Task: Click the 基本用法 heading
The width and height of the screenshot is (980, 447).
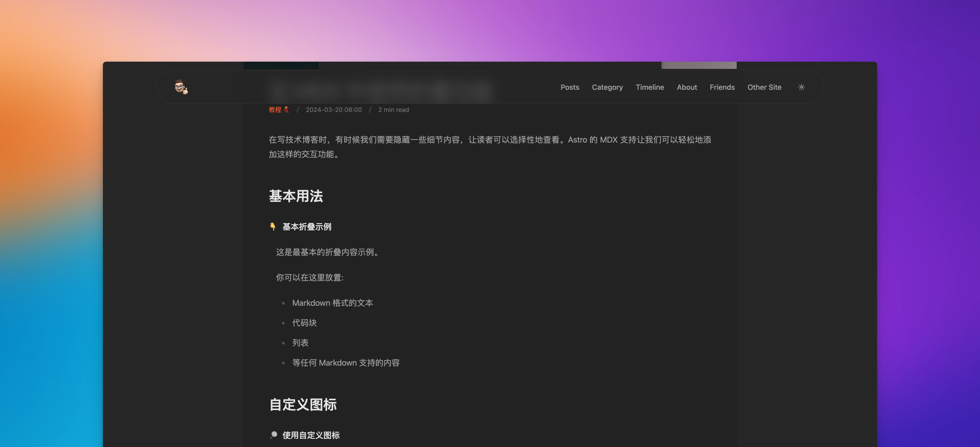Action: pyautogui.click(x=296, y=196)
